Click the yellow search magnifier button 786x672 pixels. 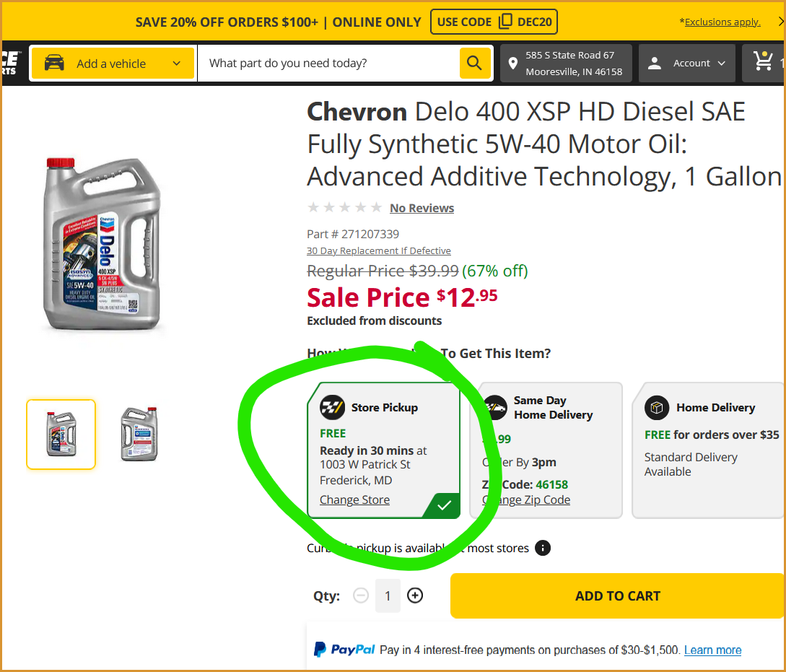click(x=474, y=64)
